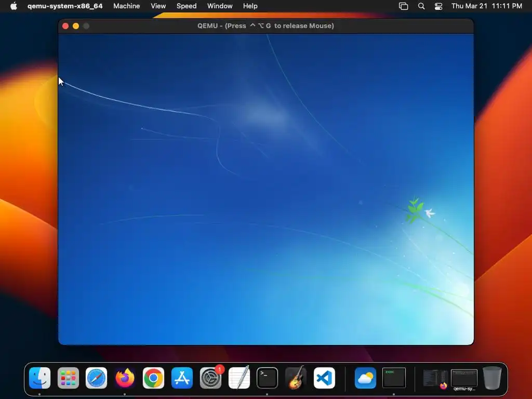Open Terminal from the Dock
532x399 pixels.
pyautogui.click(x=268, y=378)
